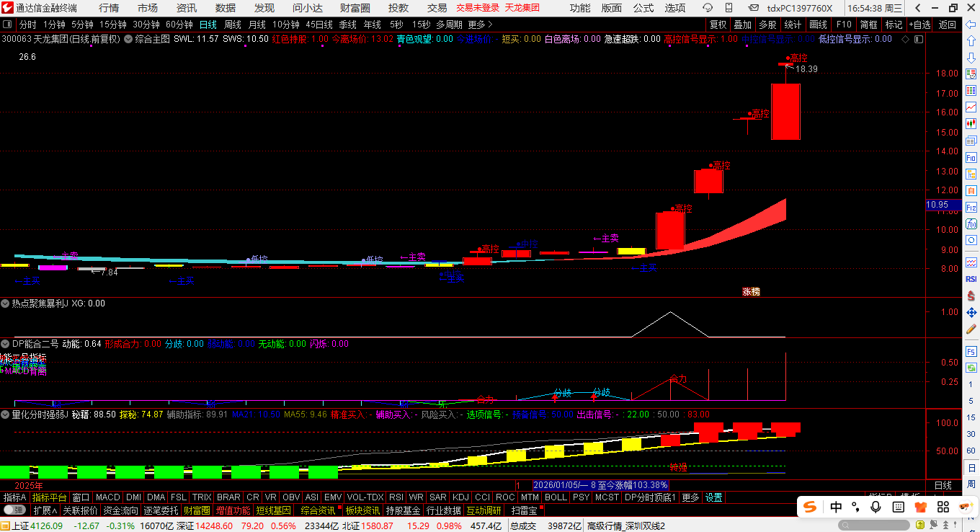Open the 资金流向 tab

coord(120,510)
